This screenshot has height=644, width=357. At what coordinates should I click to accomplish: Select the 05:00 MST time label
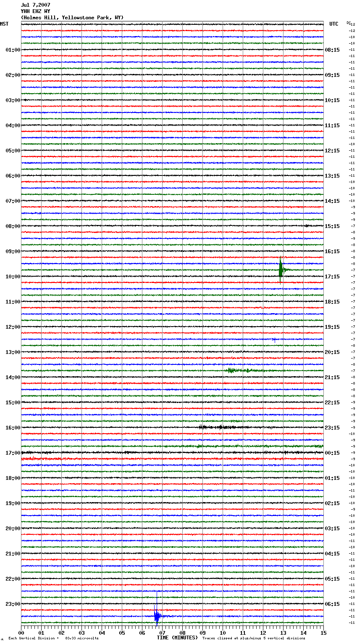pos(13,151)
